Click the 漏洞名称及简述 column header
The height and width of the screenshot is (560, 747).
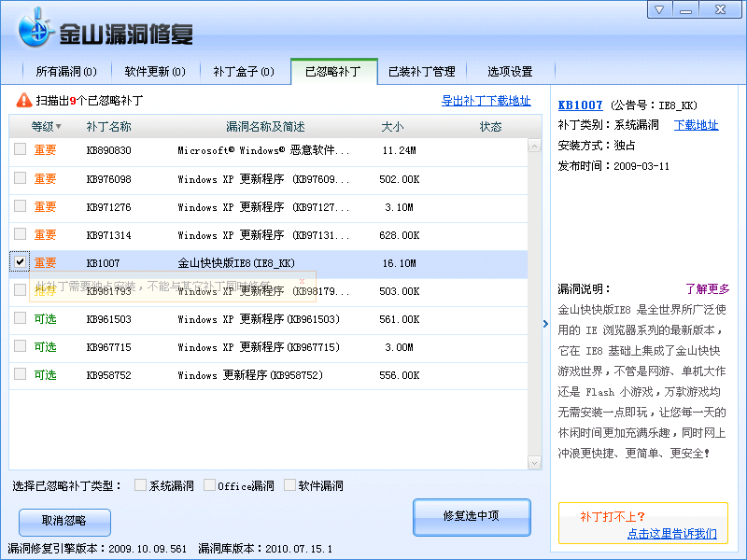pos(265,127)
